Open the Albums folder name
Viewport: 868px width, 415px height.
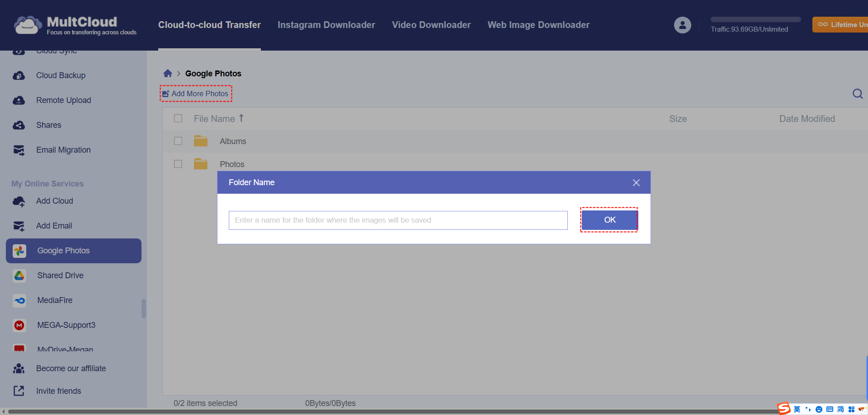[233, 141]
